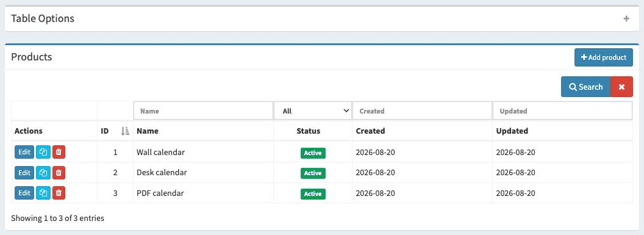
Task: Click the ID column header label
Action: tap(105, 131)
